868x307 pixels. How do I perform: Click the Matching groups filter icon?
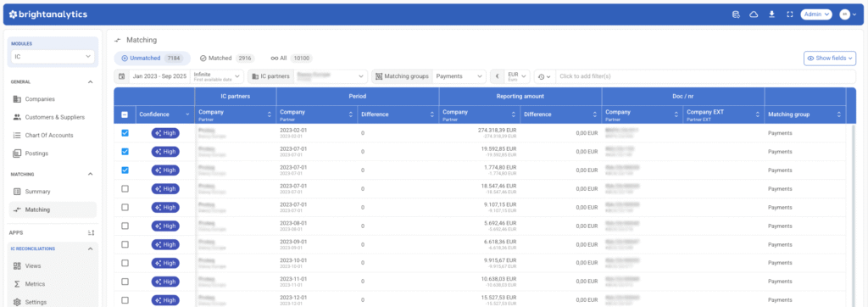point(379,76)
